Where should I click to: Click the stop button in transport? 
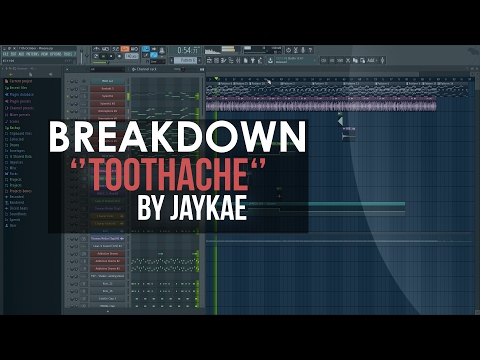[111, 56]
